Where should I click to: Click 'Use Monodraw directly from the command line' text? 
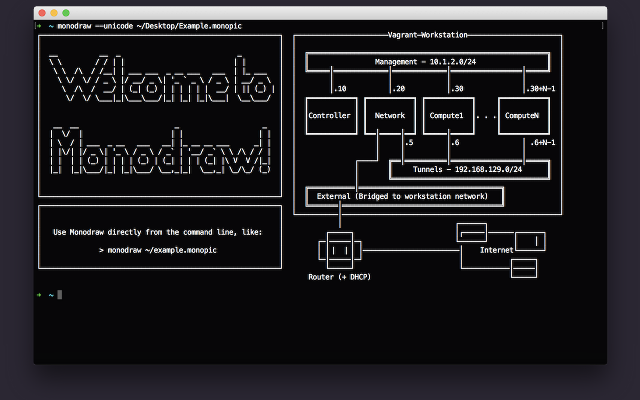coord(158,232)
